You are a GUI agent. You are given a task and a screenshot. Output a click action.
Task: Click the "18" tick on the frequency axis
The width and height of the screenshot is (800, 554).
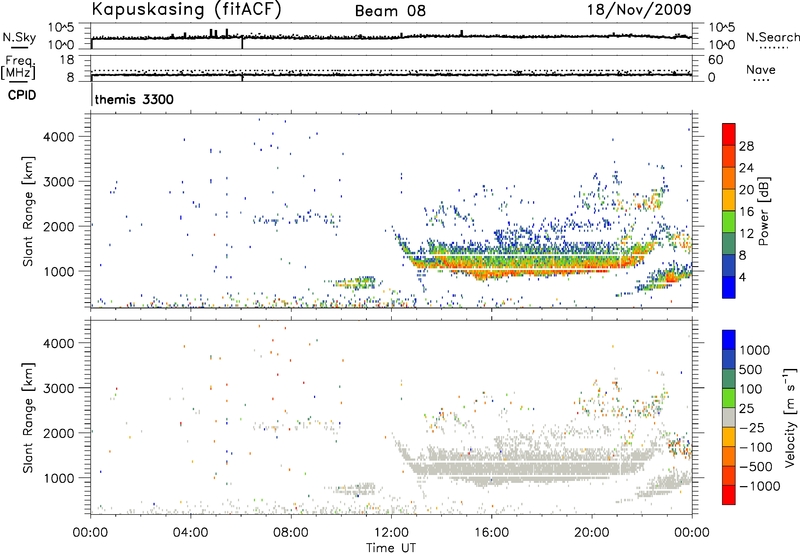coord(67,60)
